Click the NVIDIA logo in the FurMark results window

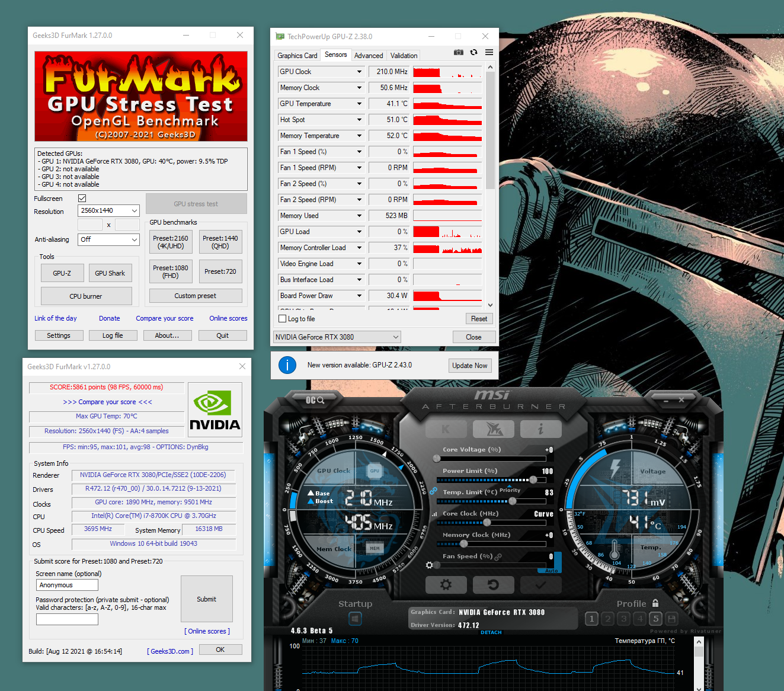pos(215,410)
